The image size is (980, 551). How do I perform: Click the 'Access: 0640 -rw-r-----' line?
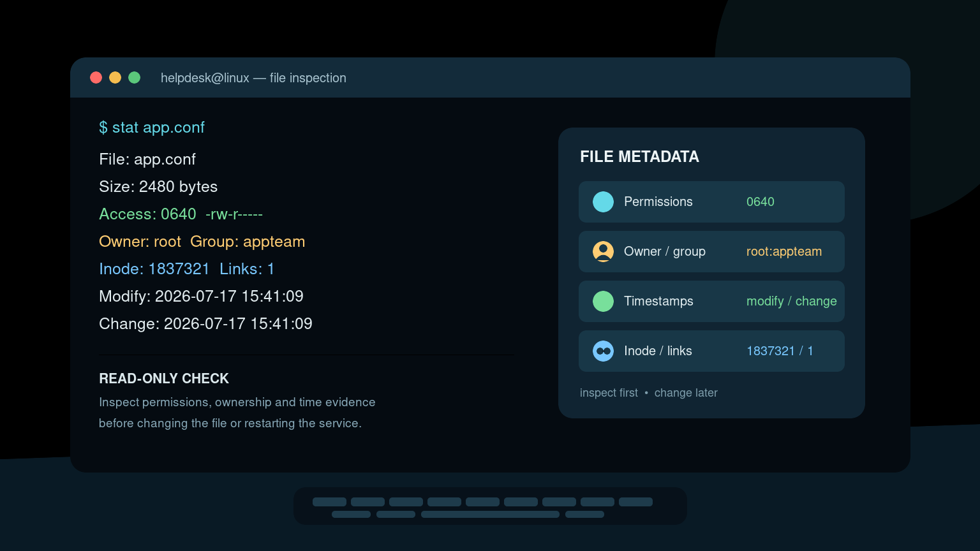click(x=181, y=214)
